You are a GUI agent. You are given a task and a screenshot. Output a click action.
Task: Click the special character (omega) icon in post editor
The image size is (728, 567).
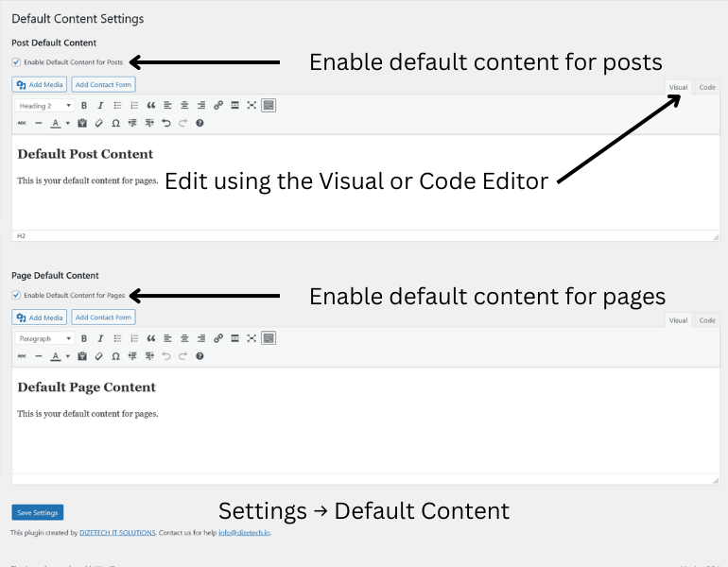(115, 123)
